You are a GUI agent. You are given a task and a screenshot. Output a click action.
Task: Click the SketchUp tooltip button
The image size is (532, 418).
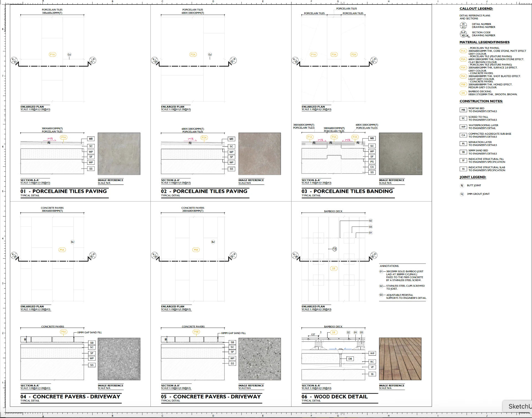pos(518,406)
